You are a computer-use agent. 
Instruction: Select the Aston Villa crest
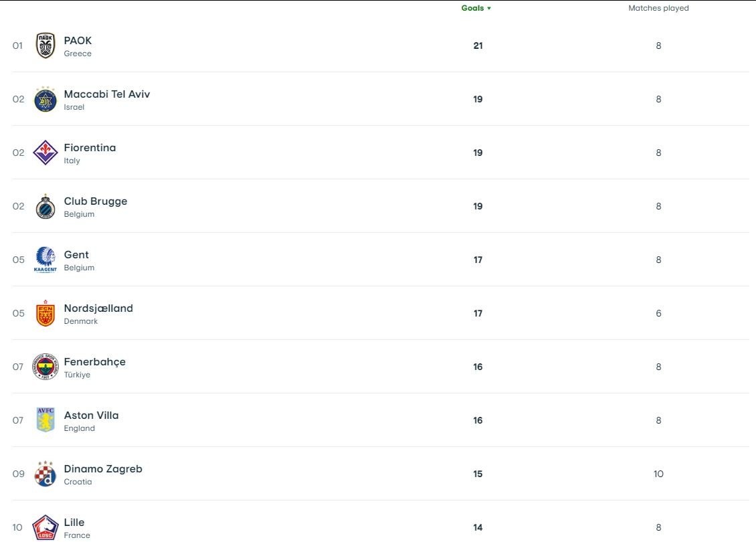[x=45, y=420]
